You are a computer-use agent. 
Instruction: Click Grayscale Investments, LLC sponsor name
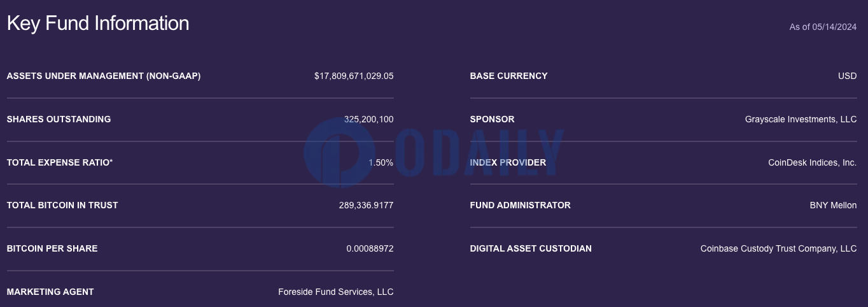(801, 119)
